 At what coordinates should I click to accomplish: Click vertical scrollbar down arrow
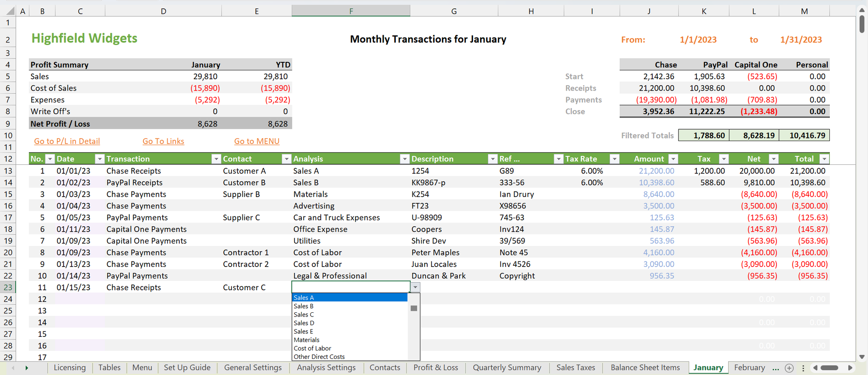tap(862, 357)
